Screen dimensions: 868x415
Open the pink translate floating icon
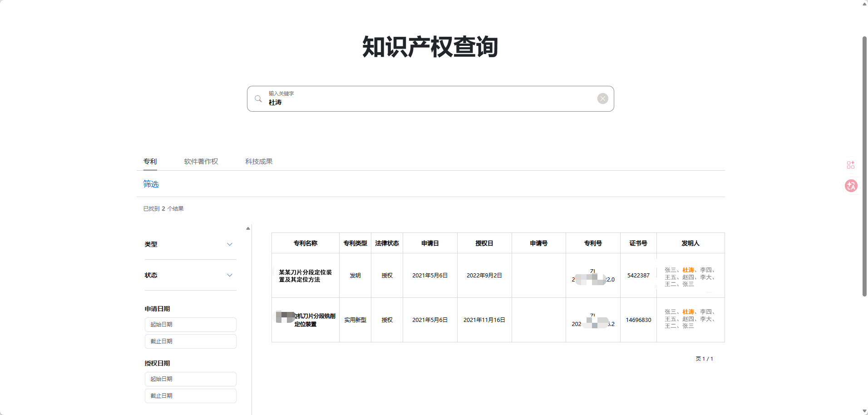pyautogui.click(x=851, y=186)
